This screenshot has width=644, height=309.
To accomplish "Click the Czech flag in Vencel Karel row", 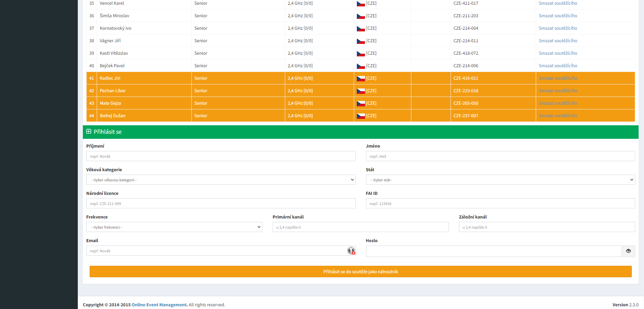I will (x=361, y=3).
